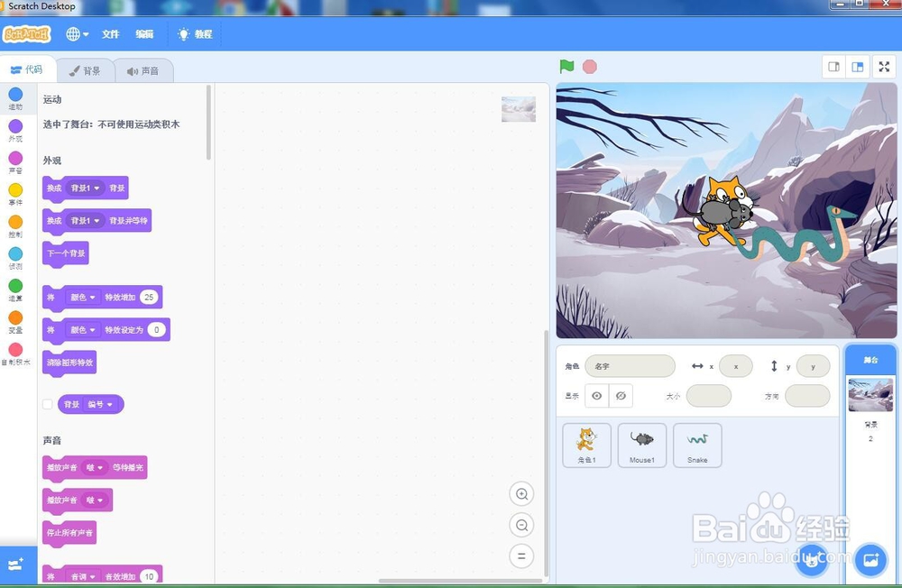The height and width of the screenshot is (588, 902).
Task: Click the green flag to run
Action: tap(566, 67)
